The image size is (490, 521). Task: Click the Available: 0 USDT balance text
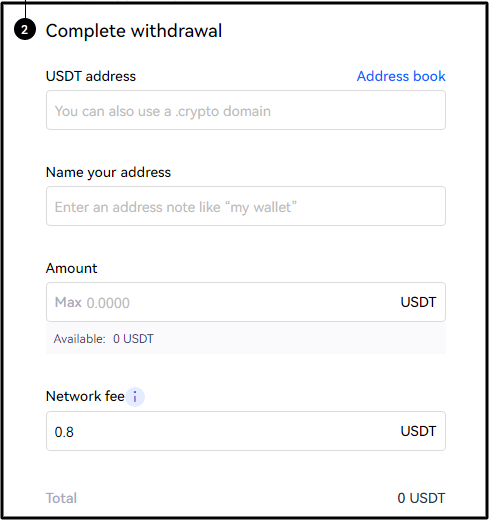tap(103, 339)
